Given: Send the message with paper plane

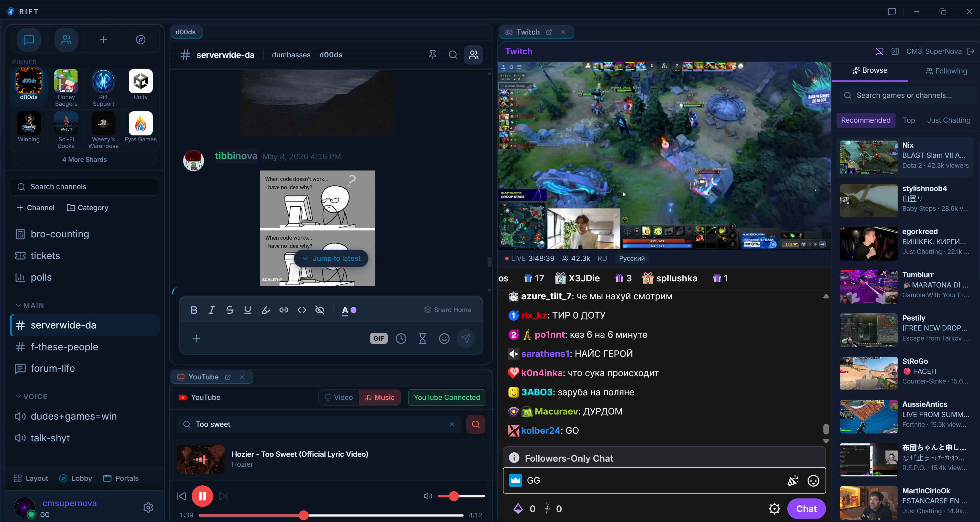Looking at the screenshot, I should [466, 338].
